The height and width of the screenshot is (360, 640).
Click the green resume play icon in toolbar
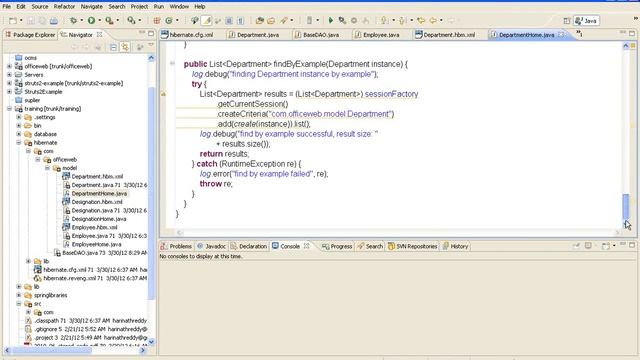(331, 20)
